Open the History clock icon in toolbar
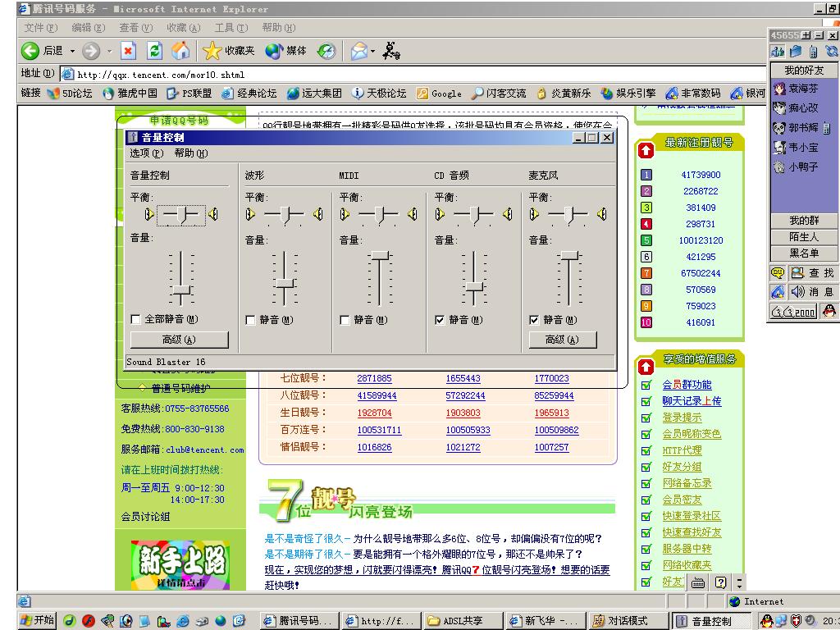Viewport: 840px width, 630px height. (326, 51)
